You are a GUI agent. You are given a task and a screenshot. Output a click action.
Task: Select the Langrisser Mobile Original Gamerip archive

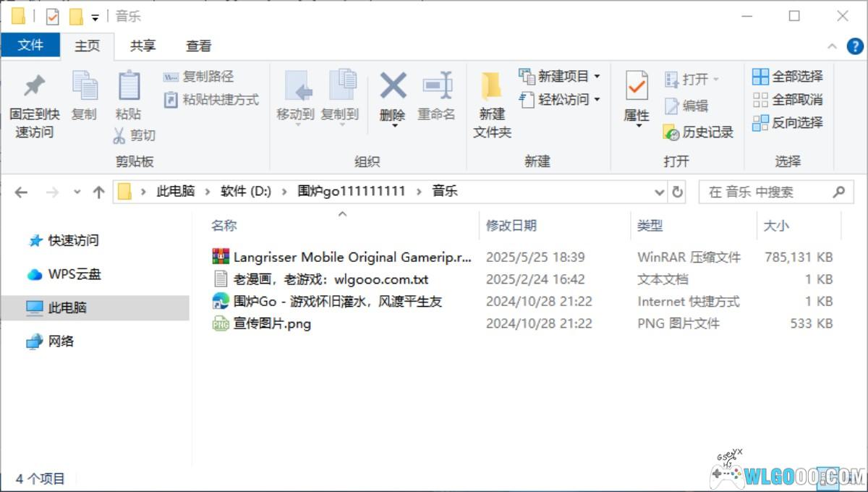click(x=352, y=257)
